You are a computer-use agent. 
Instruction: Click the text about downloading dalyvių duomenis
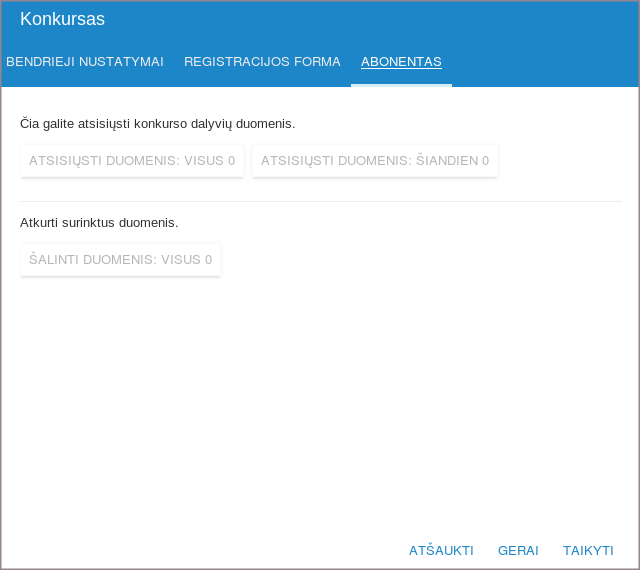(x=157, y=124)
